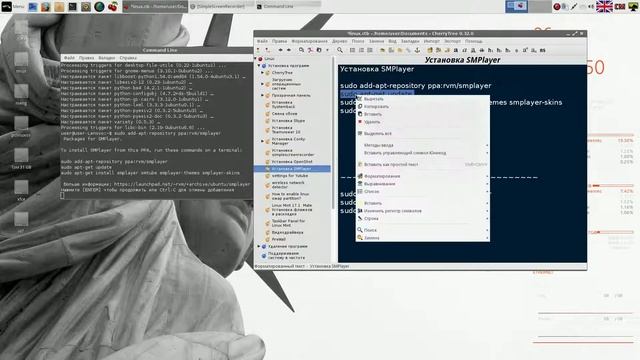Screen dimensions: 640x360
Task: Apply italic formatting from the toolbar
Action: coord(464,50)
